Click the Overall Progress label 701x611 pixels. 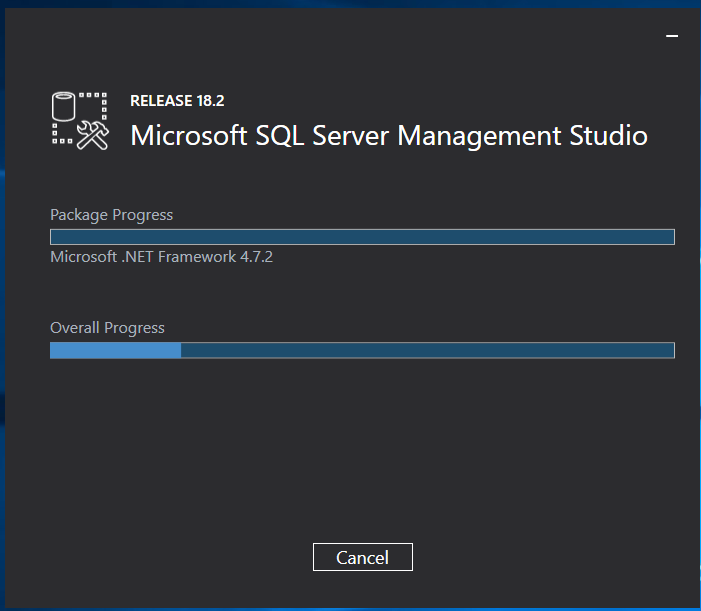click(107, 328)
